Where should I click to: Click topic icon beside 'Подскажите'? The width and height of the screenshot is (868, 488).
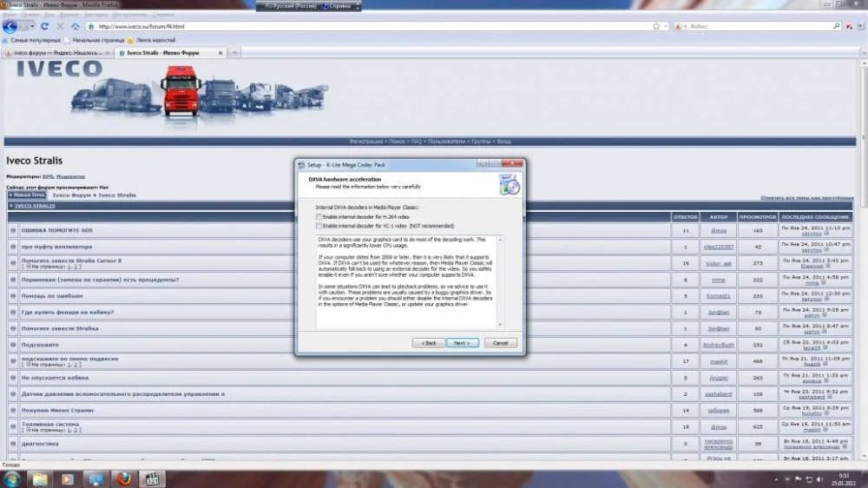(13, 345)
